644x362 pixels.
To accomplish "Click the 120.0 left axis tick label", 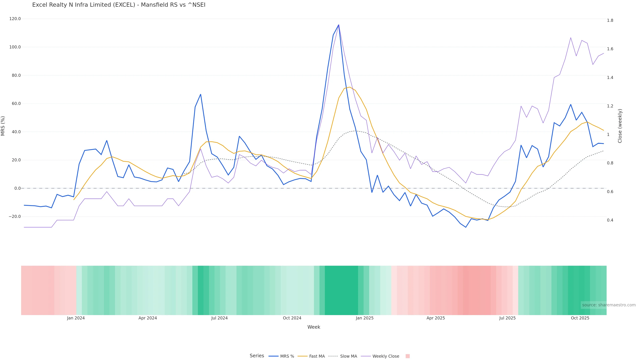I will (x=15, y=19).
